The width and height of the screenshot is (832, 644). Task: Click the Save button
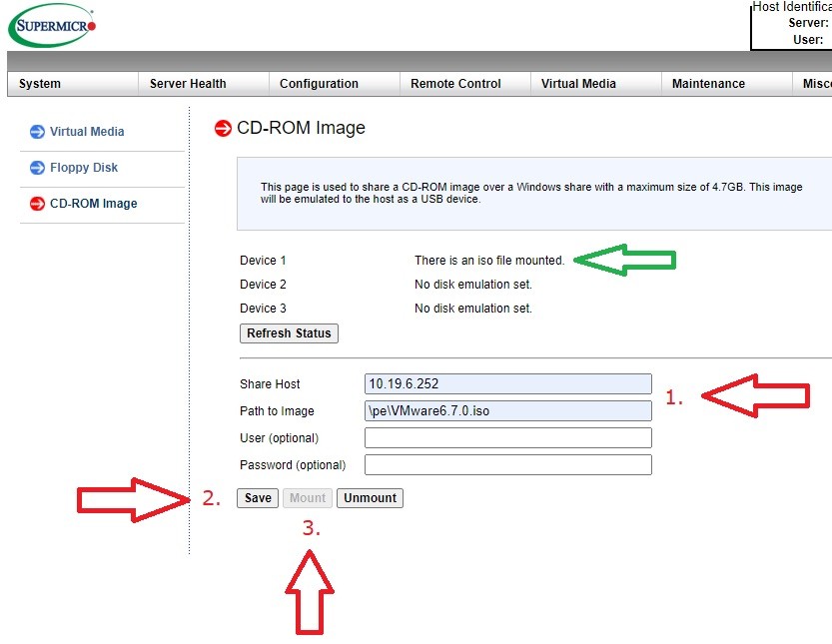click(x=258, y=498)
